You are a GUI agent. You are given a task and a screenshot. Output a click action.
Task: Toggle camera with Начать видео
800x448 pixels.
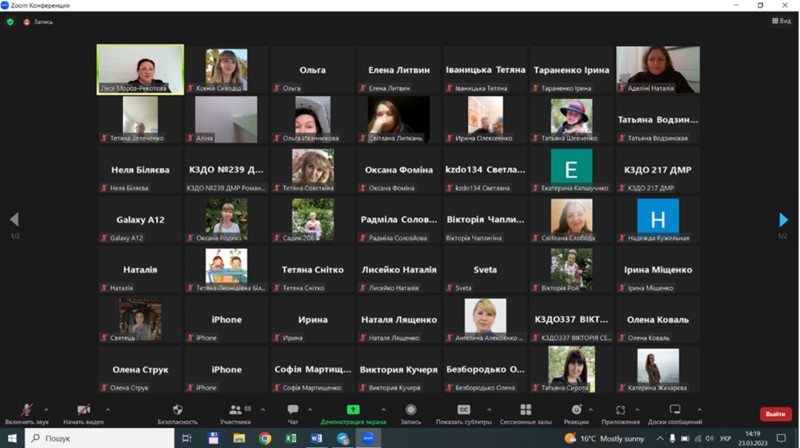click(84, 410)
